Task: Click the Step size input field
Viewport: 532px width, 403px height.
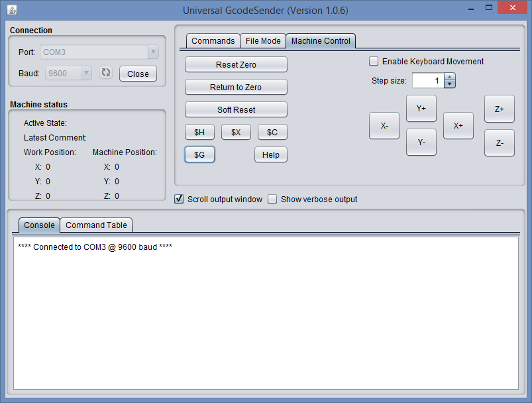Action: tap(428, 81)
